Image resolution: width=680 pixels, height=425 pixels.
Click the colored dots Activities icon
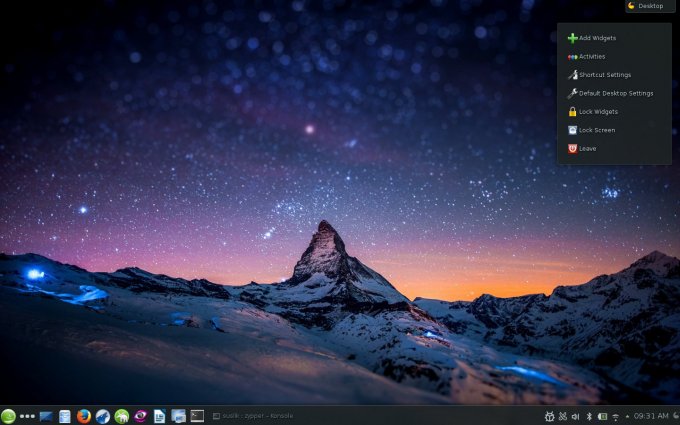[572, 57]
